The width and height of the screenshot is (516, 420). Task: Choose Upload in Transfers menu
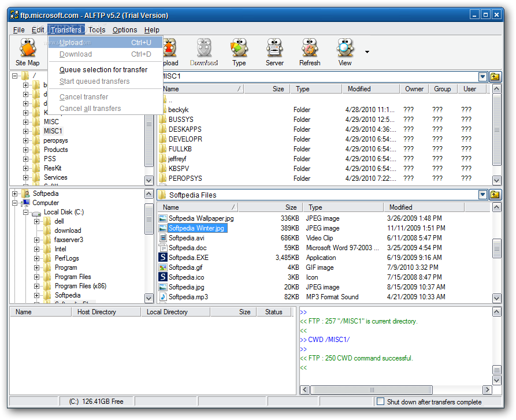(105, 42)
